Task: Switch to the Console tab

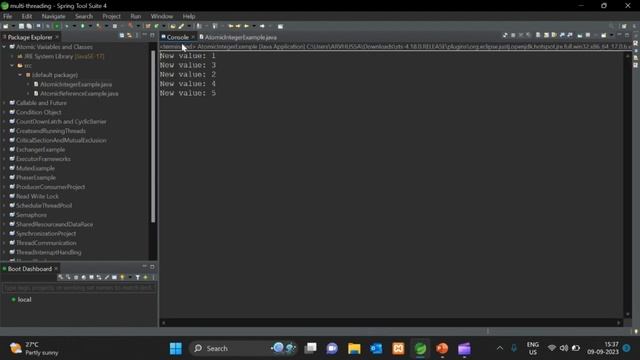Action: 178,37
